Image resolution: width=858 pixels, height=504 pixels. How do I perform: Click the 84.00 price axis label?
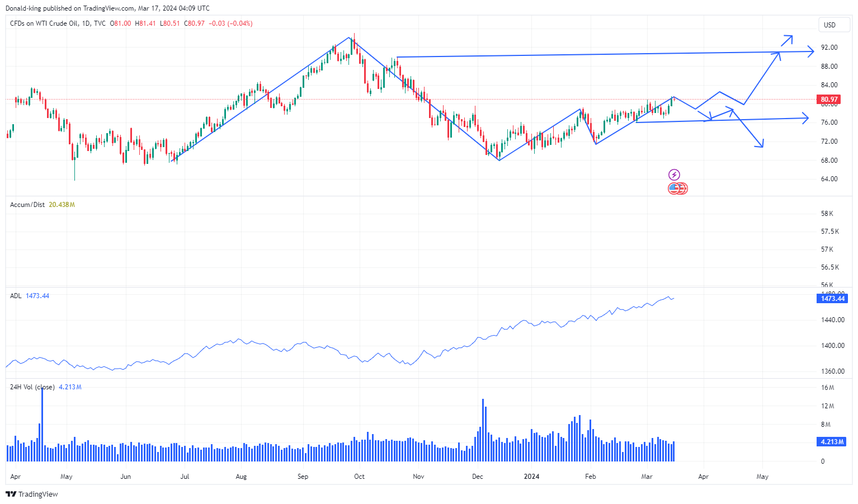[x=829, y=85]
